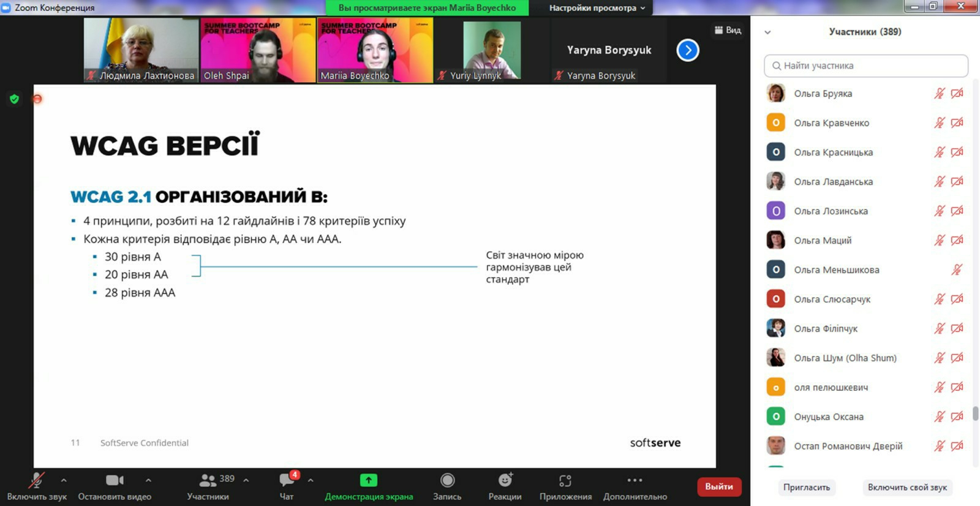
Task: Collapse participants panel chevron
Action: (x=767, y=32)
